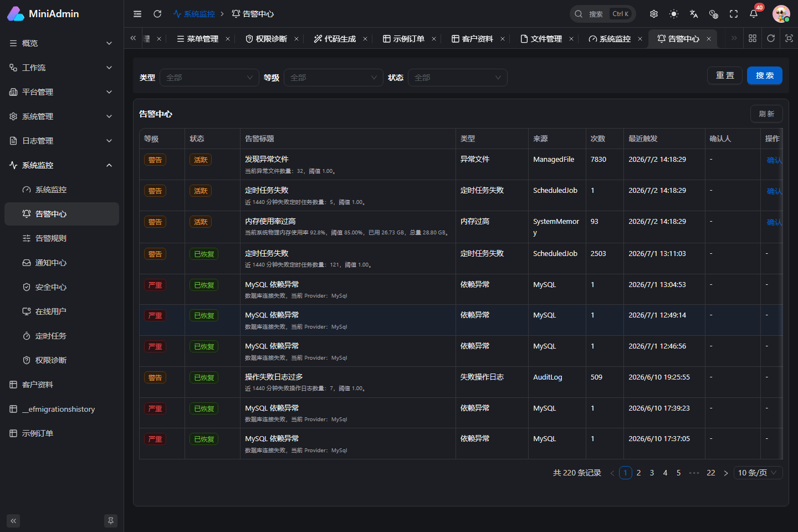The image size is (798, 532).
Task: Collapse the 系统监控 sidebar group
Action: coord(62,165)
